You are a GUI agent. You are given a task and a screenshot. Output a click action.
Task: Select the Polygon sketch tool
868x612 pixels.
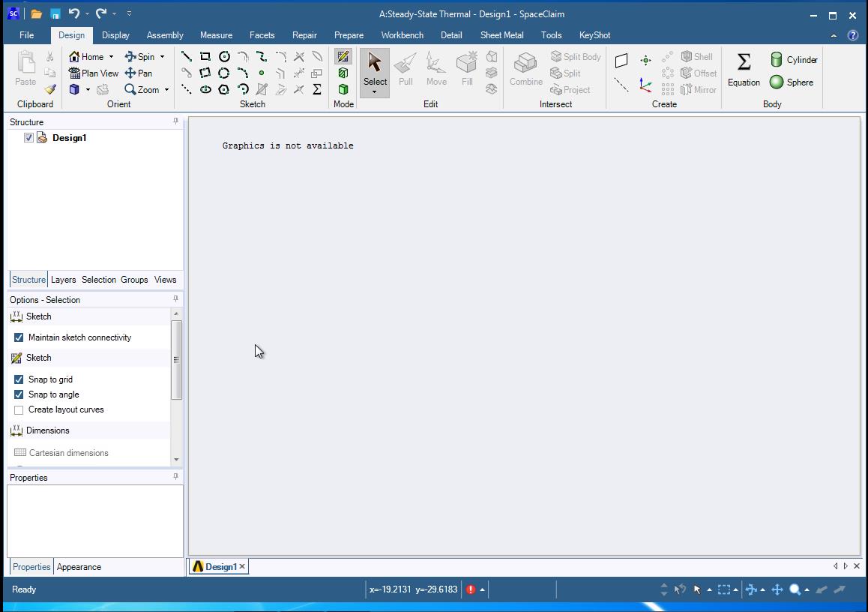pyautogui.click(x=224, y=89)
